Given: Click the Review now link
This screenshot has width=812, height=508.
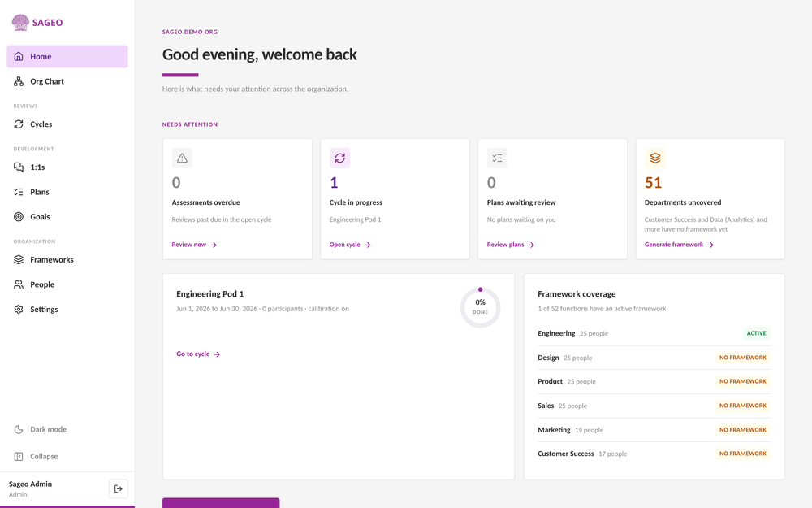Looking at the screenshot, I should coord(194,245).
